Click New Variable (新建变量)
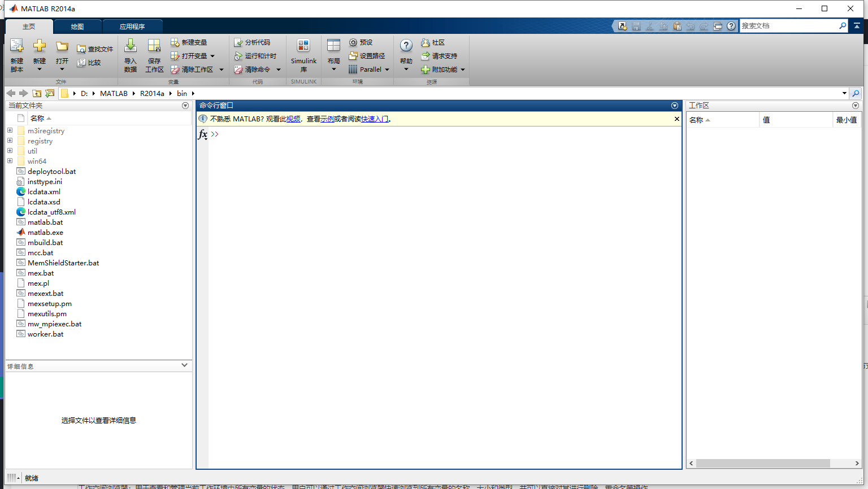This screenshot has width=868, height=489. [x=189, y=42]
